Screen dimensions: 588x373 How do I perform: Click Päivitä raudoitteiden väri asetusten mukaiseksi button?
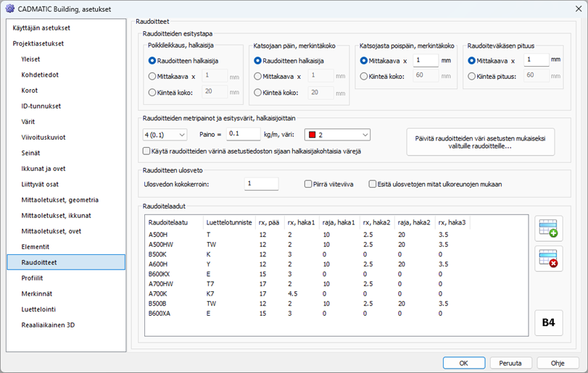tap(481, 142)
